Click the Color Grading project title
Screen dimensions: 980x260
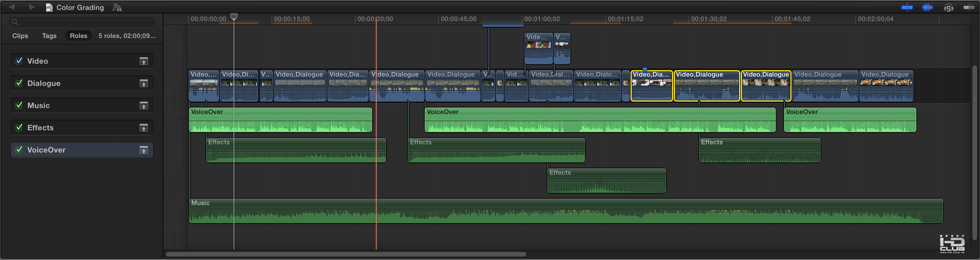point(80,8)
